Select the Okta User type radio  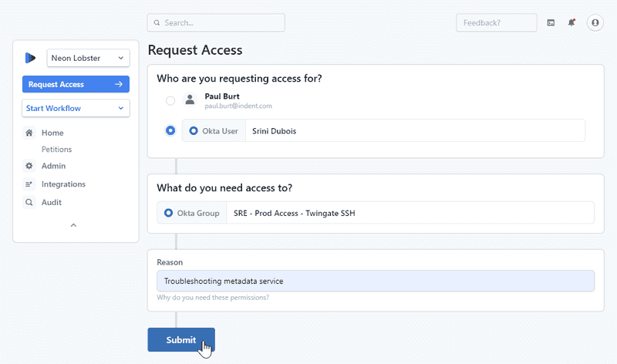click(x=194, y=130)
